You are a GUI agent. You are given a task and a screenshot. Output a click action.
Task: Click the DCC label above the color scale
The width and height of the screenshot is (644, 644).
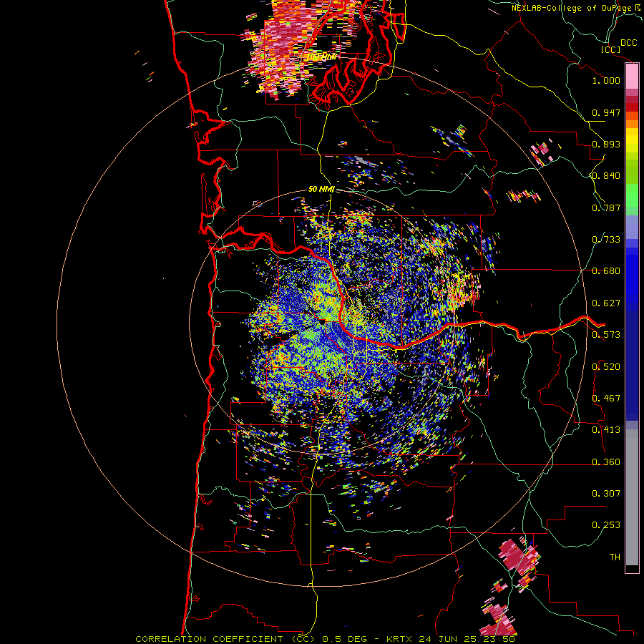pyautogui.click(x=628, y=43)
